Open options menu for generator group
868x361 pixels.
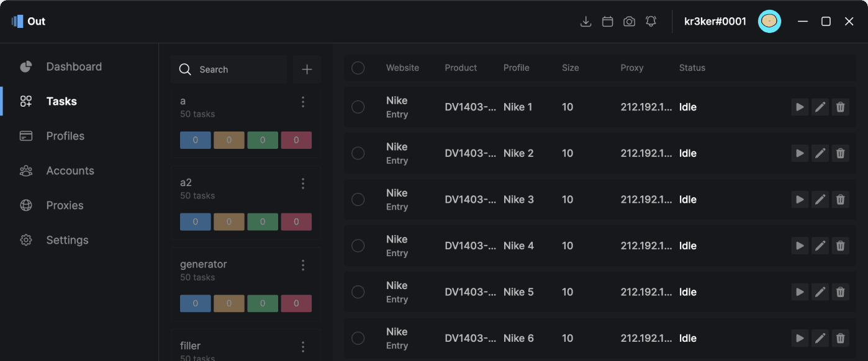tap(303, 265)
